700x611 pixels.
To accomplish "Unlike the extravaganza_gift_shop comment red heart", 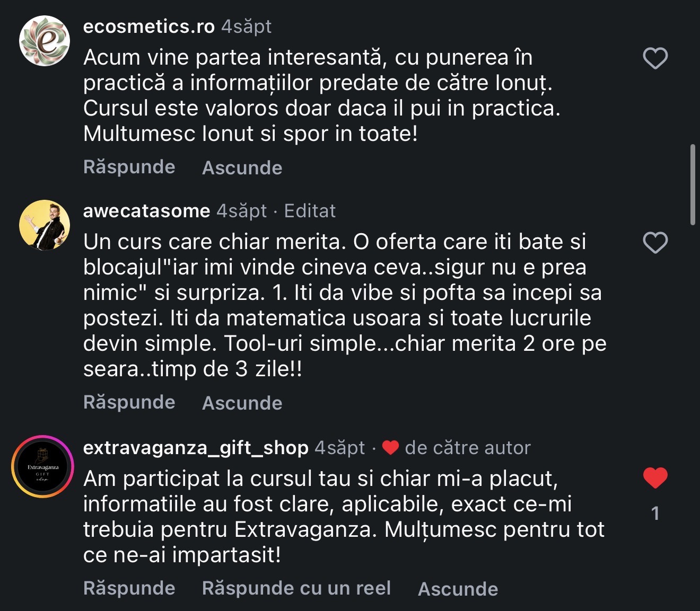I will [x=655, y=478].
